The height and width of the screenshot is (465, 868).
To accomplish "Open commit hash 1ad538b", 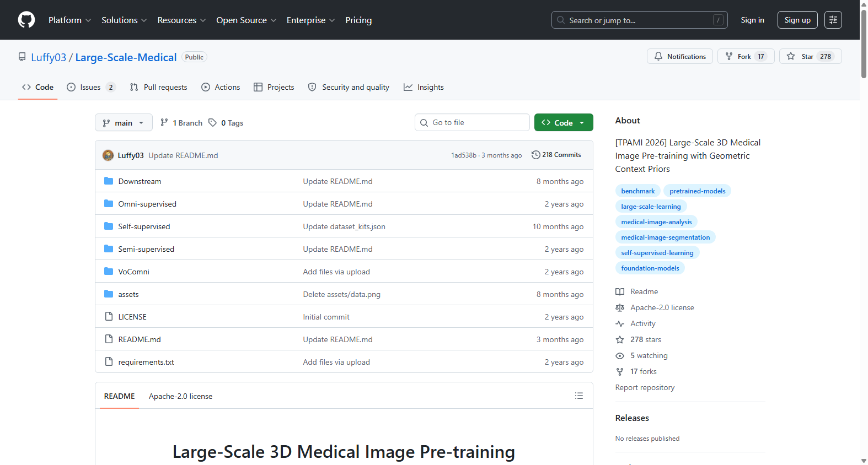I will click(x=464, y=155).
